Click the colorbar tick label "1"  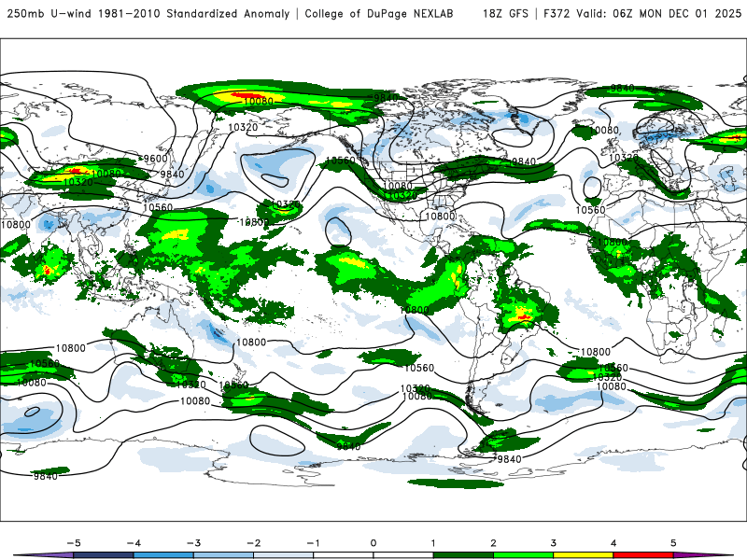(433, 543)
